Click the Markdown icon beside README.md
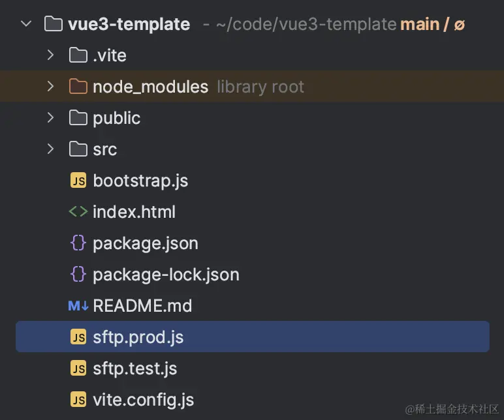The height and width of the screenshot is (420, 504). (x=78, y=307)
